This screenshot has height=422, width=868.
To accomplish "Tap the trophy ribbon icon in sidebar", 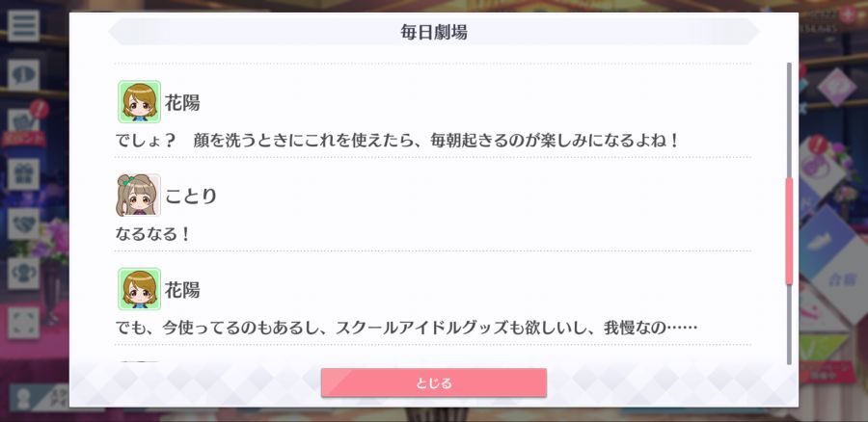I will pos(23,274).
